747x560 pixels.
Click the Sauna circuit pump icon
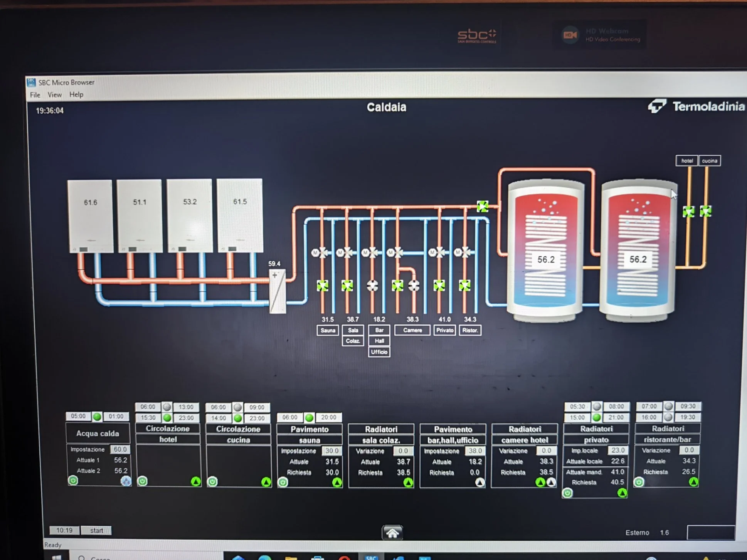[323, 286]
